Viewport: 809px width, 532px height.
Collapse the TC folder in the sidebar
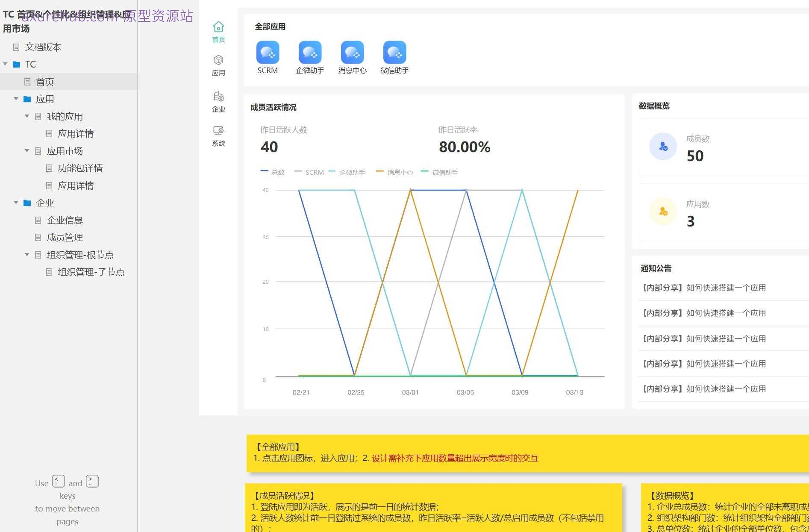(5, 64)
